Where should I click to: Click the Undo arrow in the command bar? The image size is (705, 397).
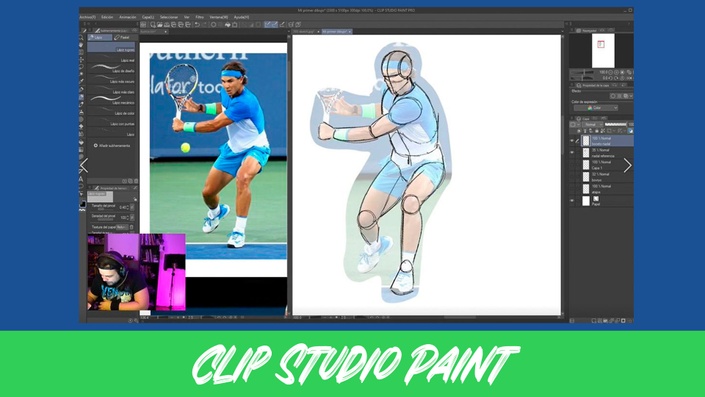pos(197,25)
